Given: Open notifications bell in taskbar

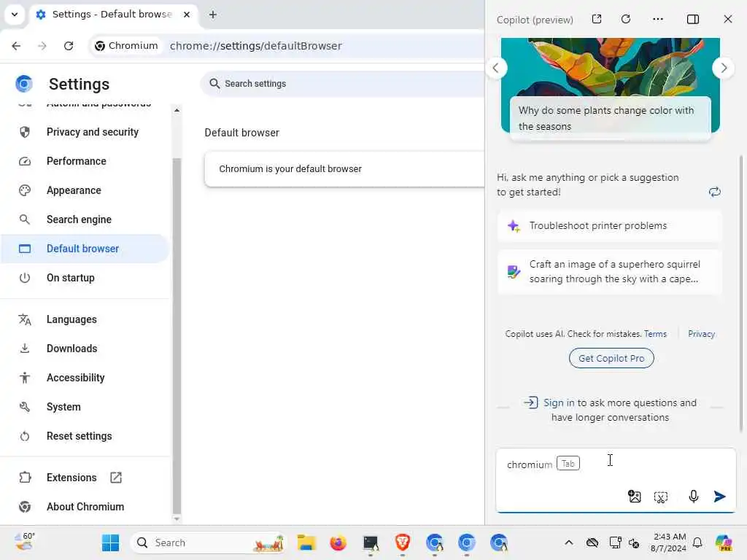Looking at the screenshot, I should [x=697, y=542].
